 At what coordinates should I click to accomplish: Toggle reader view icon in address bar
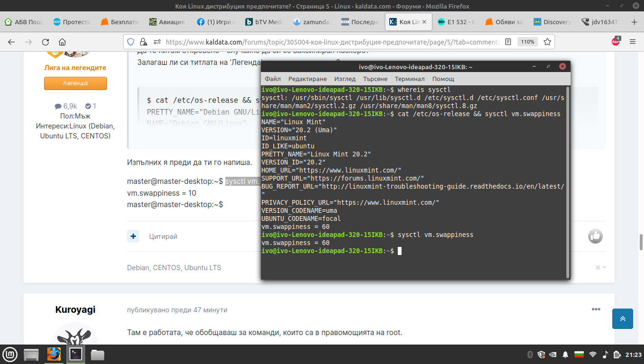pos(508,42)
